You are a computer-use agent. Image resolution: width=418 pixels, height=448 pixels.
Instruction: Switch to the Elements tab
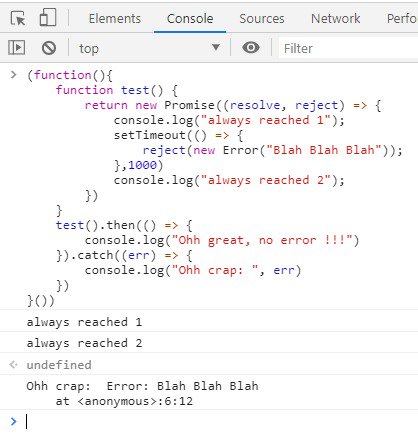pyautogui.click(x=115, y=19)
